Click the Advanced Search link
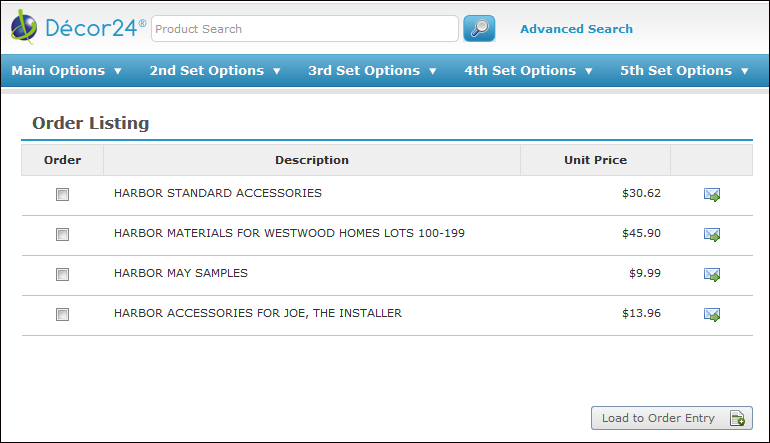This screenshot has height=443, width=770. click(576, 29)
